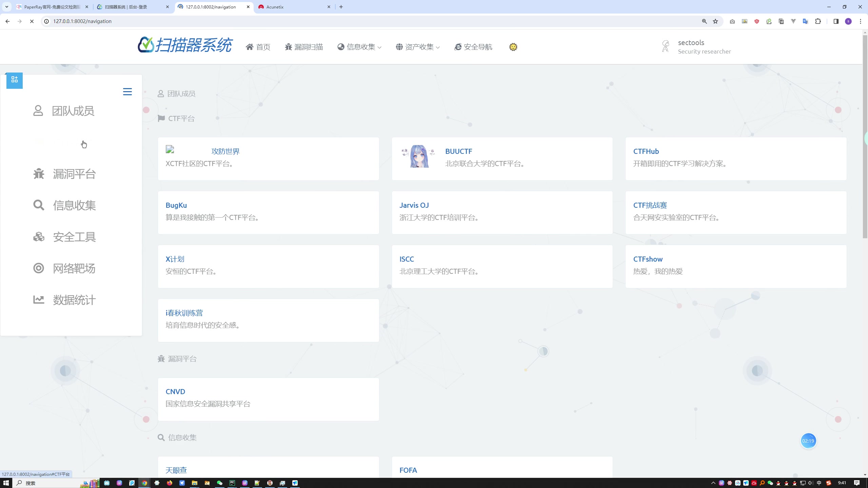Click the cubes icon beside 安全工具
This screenshot has height=488, width=868.
pos(39,237)
